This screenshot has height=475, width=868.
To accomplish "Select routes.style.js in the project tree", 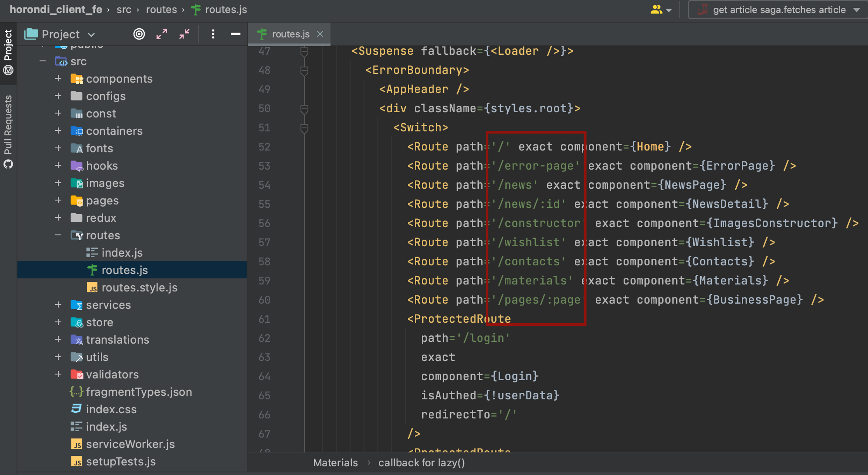I will [x=139, y=287].
